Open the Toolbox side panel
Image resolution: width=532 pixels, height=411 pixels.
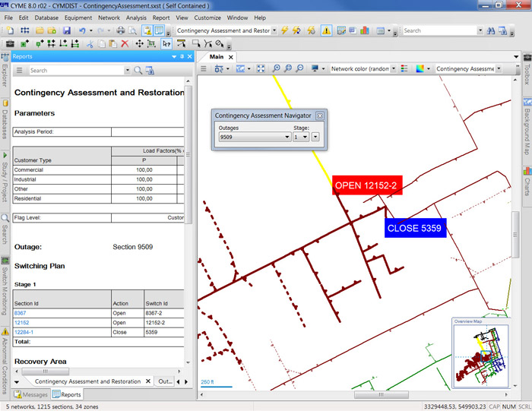coord(526,74)
